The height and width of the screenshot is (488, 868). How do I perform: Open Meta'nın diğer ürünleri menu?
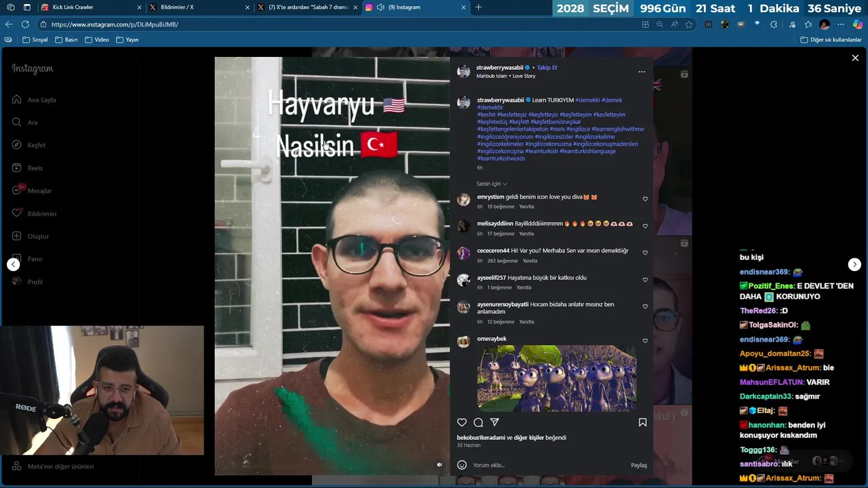pyautogui.click(x=53, y=466)
